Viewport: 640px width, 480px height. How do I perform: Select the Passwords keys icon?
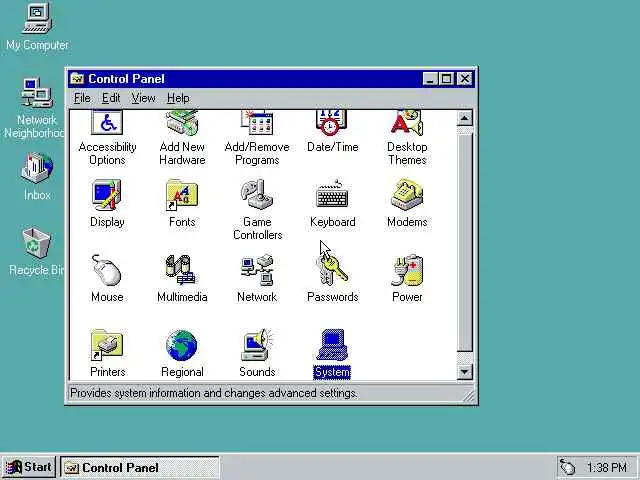pos(333,270)
